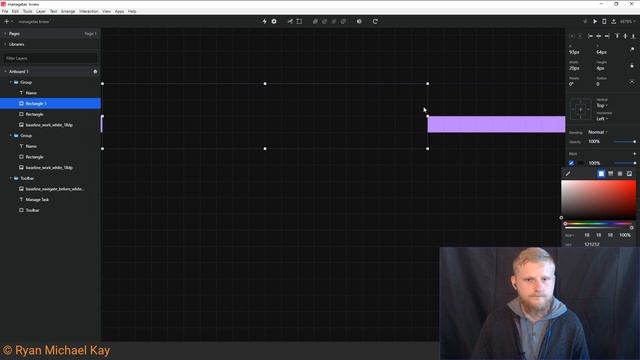Click the add plus icon at top left
640x360 pixels.
click(x=7, y=21)
